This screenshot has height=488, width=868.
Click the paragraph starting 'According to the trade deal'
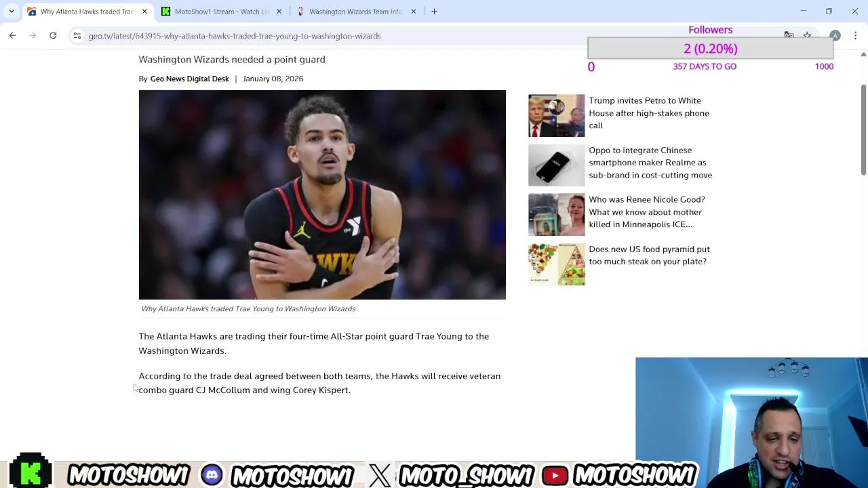pyautogui.click(x=319, y=383)
